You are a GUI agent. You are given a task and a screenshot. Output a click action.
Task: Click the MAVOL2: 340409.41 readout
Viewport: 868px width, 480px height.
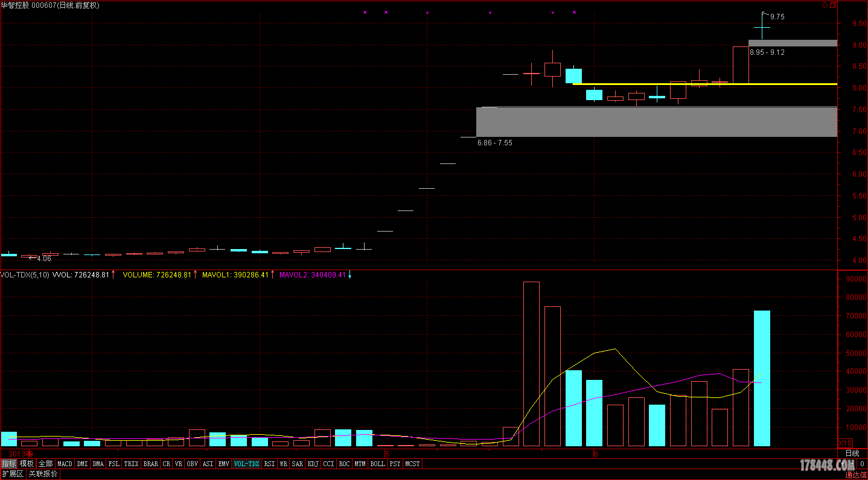[313, 275]
